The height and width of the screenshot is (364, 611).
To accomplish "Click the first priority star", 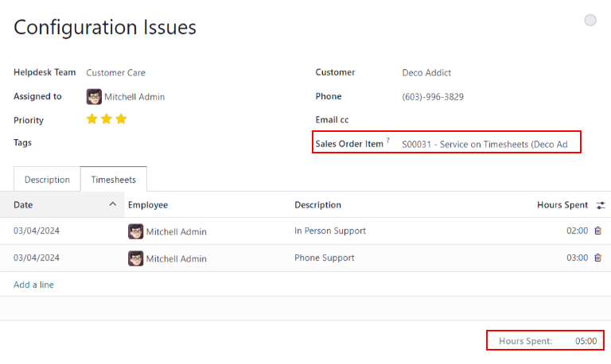I will [x=92, y=119].
